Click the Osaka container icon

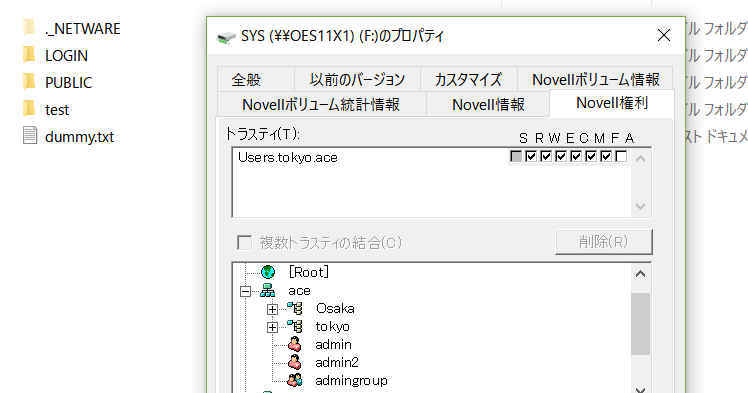click(x=295, y=309)
